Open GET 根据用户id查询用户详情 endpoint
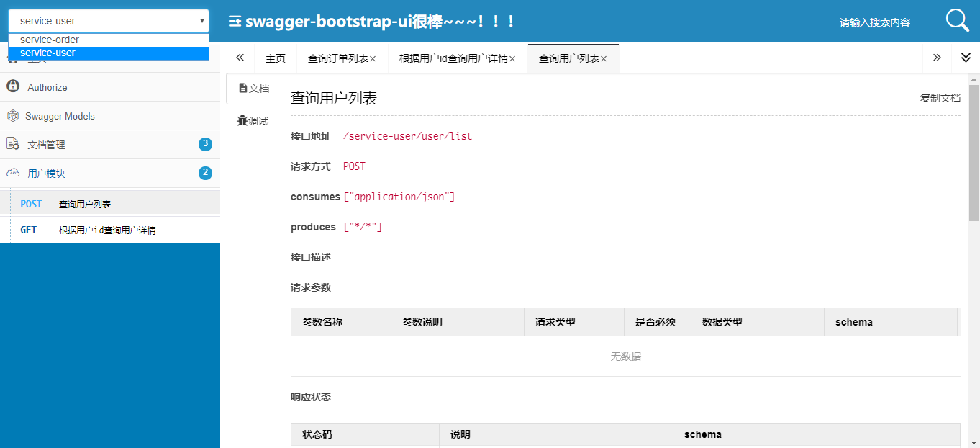 107,230
